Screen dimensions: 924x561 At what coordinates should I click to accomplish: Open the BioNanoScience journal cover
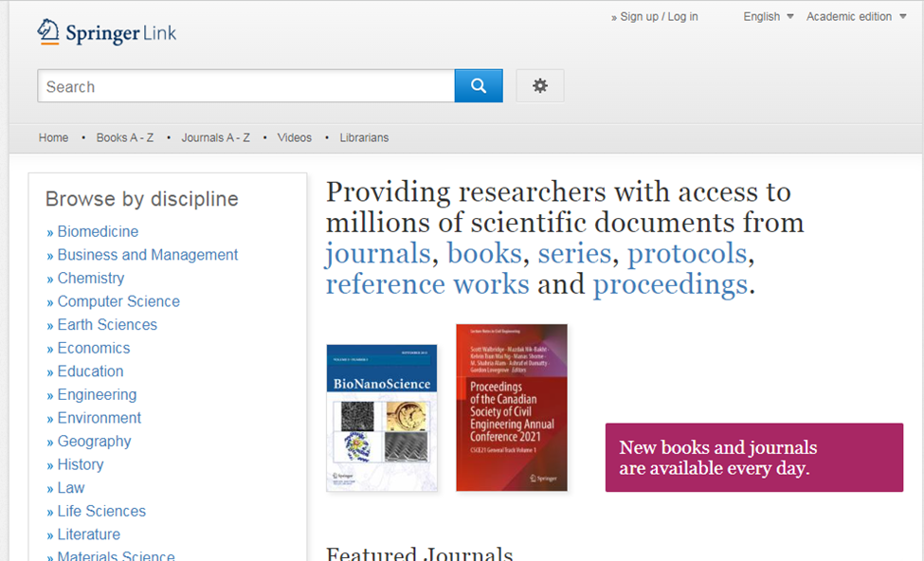pos(381,418)
